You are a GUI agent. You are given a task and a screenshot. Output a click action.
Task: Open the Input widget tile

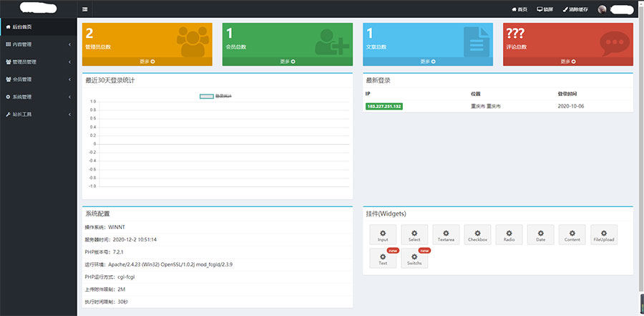(x=383, y=235)
